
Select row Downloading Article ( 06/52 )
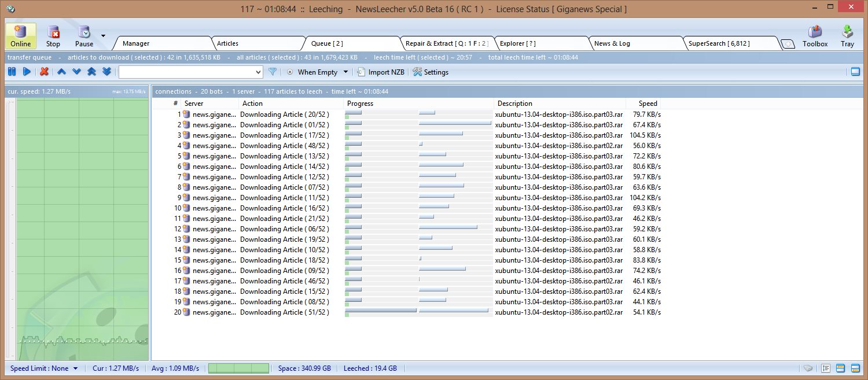pyautogui.click(x=407, y=229)
